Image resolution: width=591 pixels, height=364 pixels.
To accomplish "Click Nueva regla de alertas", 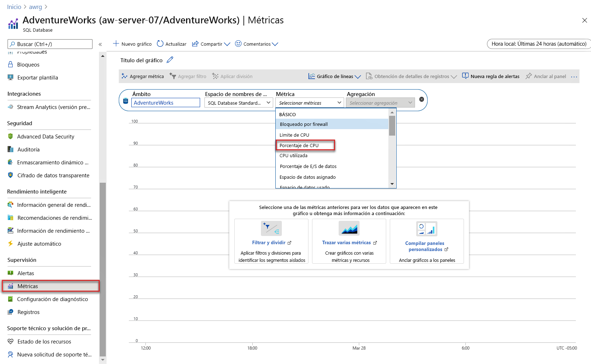I will tap(491, 76).
